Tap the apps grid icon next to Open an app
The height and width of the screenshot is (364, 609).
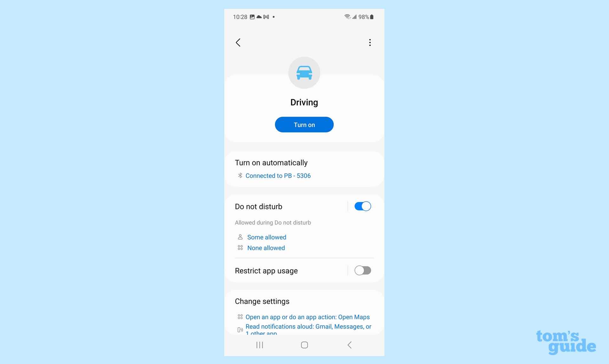[240, 317]
